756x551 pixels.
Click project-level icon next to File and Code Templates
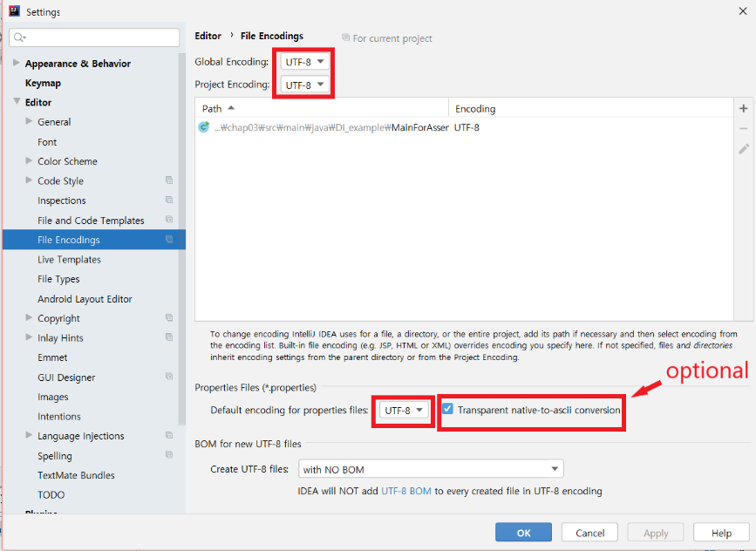169,220
